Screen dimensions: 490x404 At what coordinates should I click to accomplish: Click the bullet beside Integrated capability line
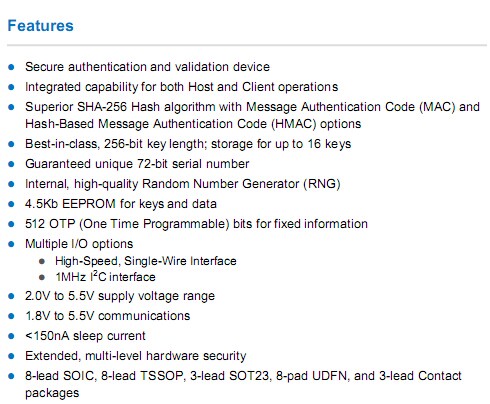[x=11, y=87]
